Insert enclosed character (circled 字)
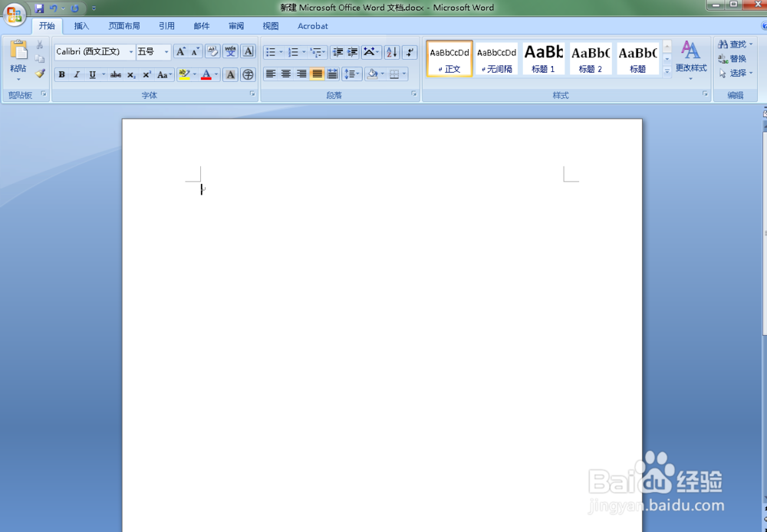This screenshot has height=532, width=767. click(248, 74)
